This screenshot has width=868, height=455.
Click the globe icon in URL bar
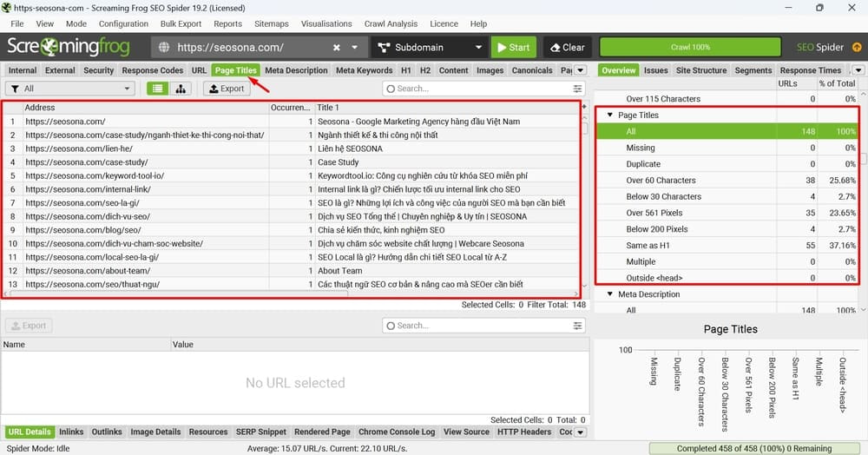[x=164, y=47]
